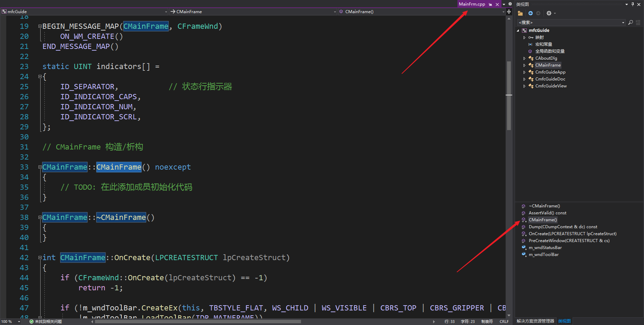The height and width of the screenshot is (325, 644).
Task: Expand the 映射 node
Action: pyautogui.click(x=524, y=37)
